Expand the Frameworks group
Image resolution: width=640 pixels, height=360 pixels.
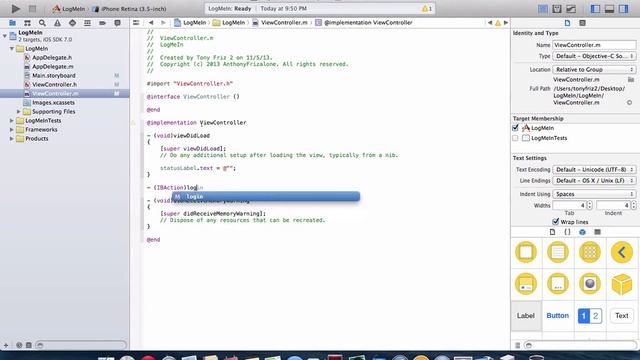click(x=12, y=129)
